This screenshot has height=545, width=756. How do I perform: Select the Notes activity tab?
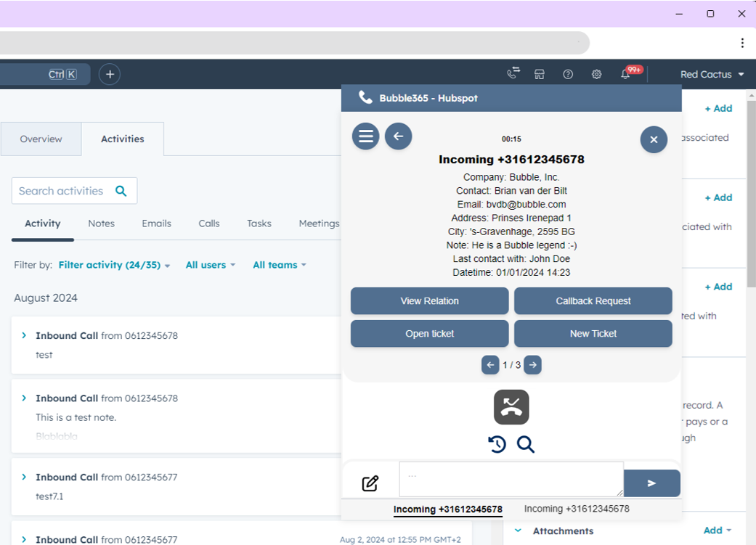click(101, 224)
